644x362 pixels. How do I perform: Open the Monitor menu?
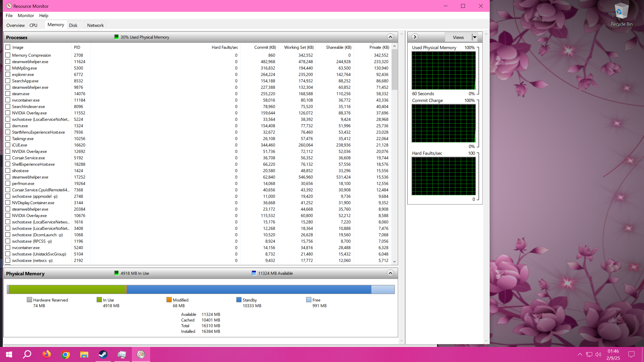(26, 15)
